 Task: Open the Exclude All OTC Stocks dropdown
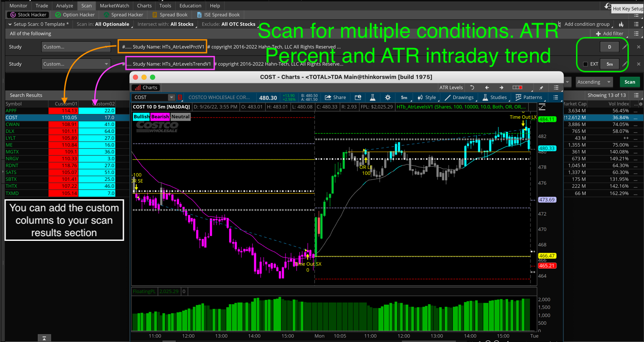(231, 24)
